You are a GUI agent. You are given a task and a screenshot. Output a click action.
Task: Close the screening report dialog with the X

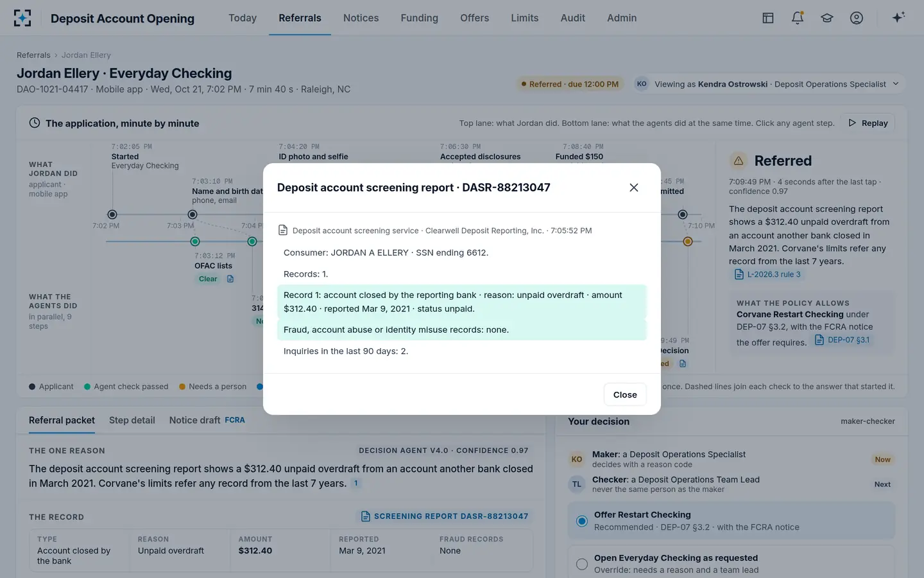coord(634,188)
